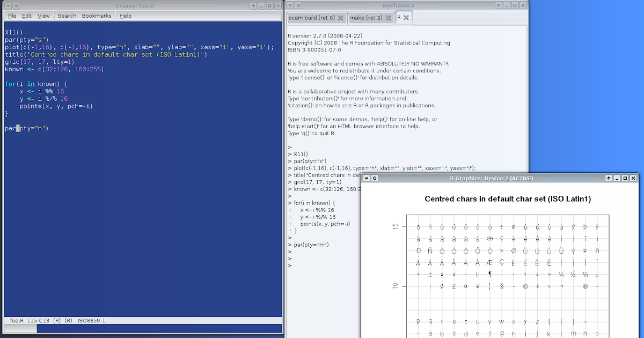The height and width of the screenshot is (338, 644).
Task: Click the ISO8859-1 encoding in status bar
Action: pos(92,320)
